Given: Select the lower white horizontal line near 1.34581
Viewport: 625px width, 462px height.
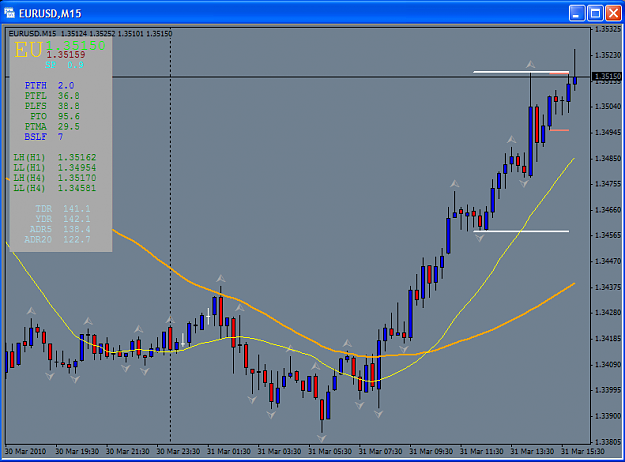Looking at the screenshot, I should pos(521,231).
